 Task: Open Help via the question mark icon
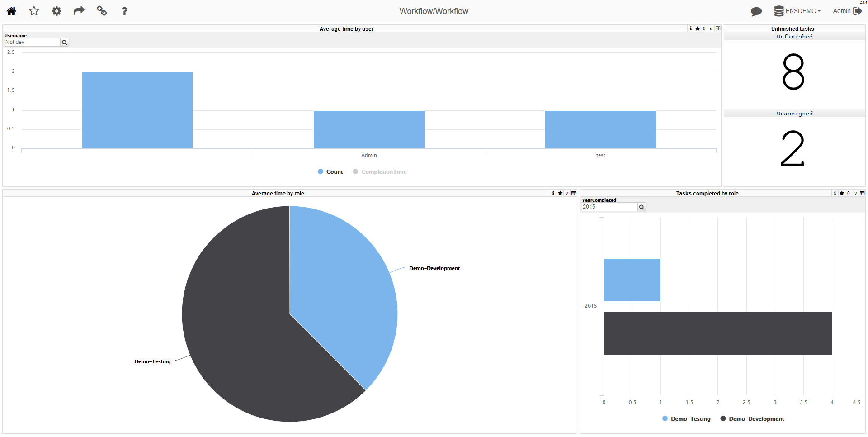(x=124, y=11)
